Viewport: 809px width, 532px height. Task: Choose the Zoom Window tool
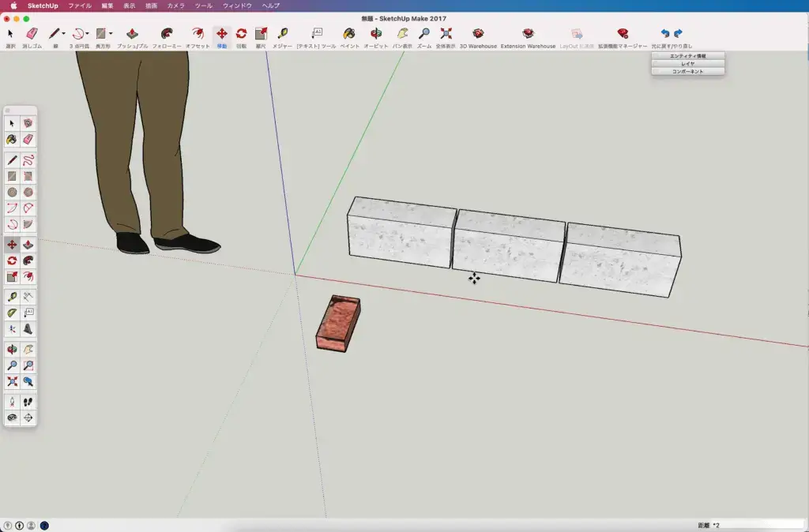28,365
